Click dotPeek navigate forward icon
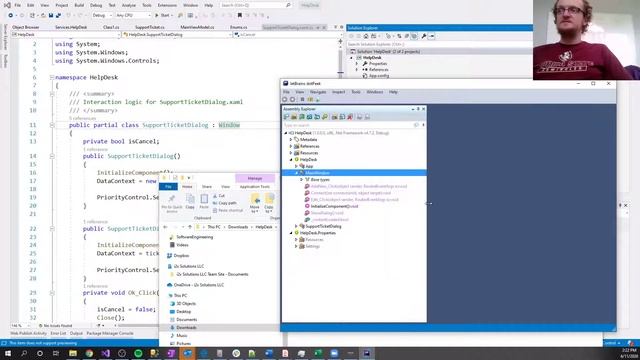640x360 pixels. [292, 100]
